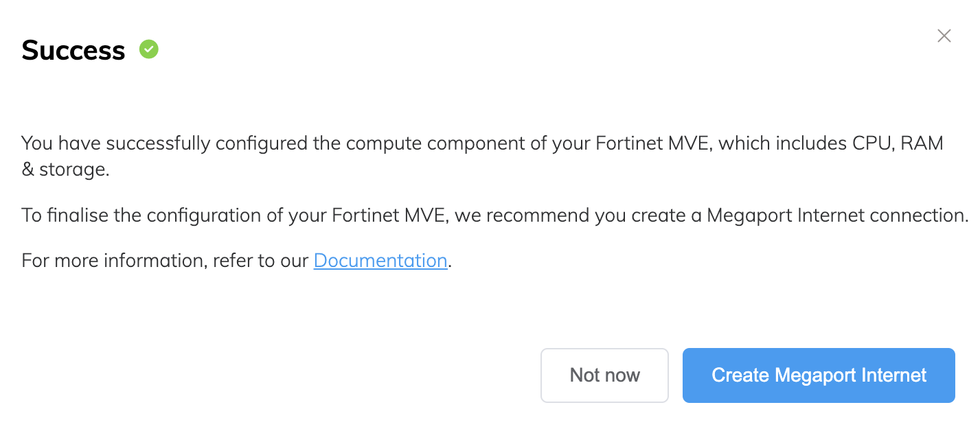Select the check mark beside Success heading

click(148, 49)
